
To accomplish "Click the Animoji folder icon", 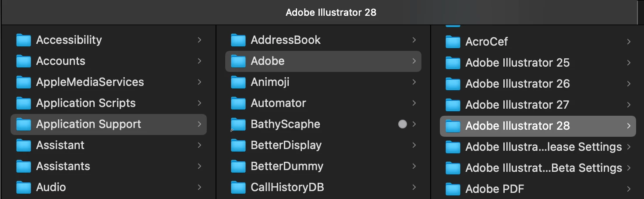I will coord(238,82).
